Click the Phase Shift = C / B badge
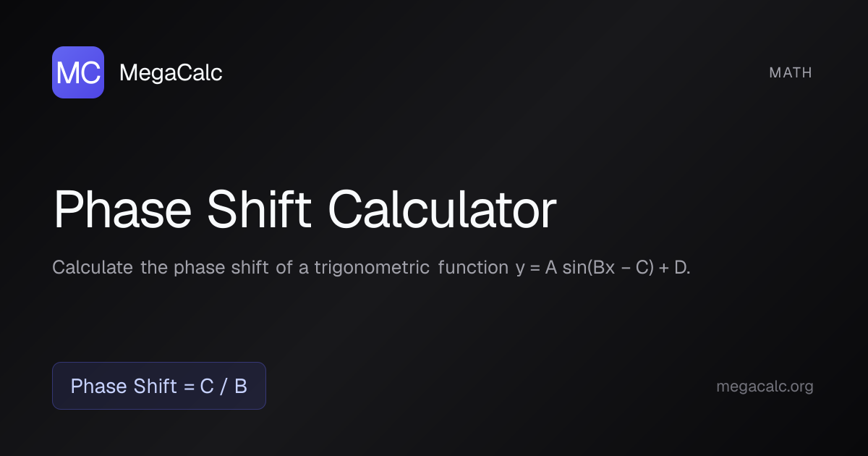868x456 pixels. click(x=159, y=386)
